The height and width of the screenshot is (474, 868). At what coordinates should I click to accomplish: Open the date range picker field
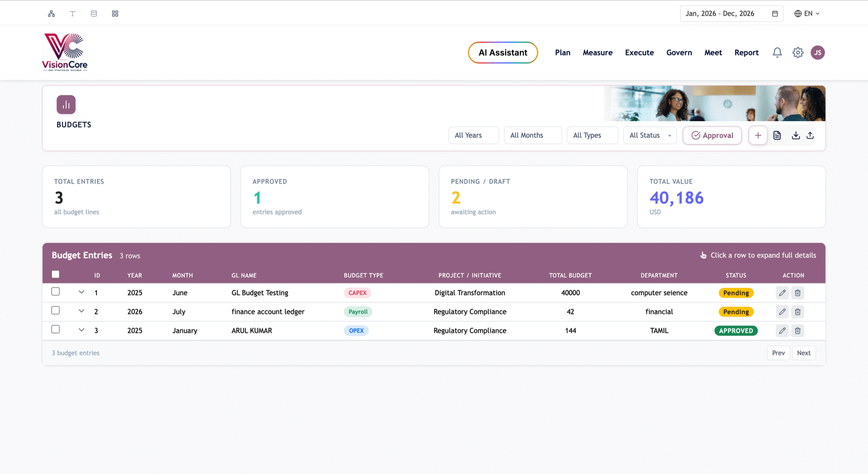click(731, 14)
